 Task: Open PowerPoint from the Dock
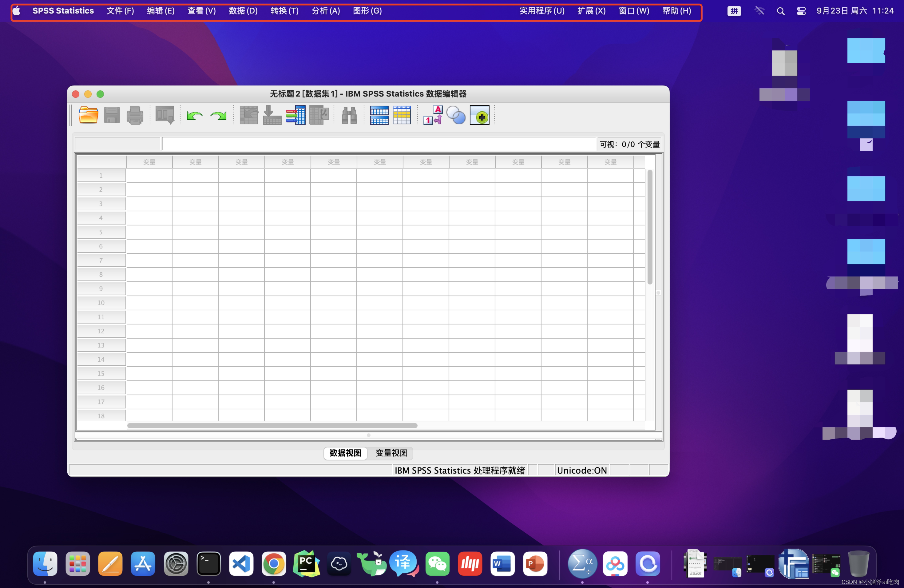click(535, 563)
